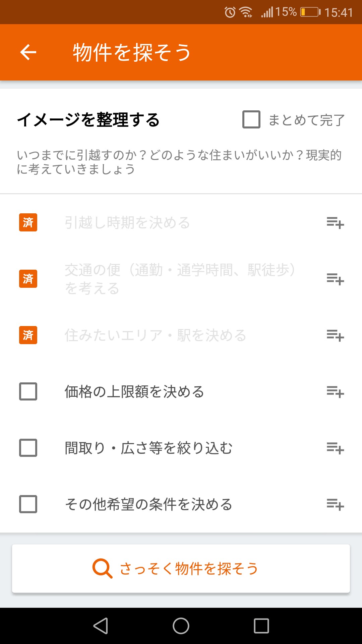Viewport: 362px width, 644px height.
Task: Add note to 間取り・広さ item
Action: coord(335,448)
